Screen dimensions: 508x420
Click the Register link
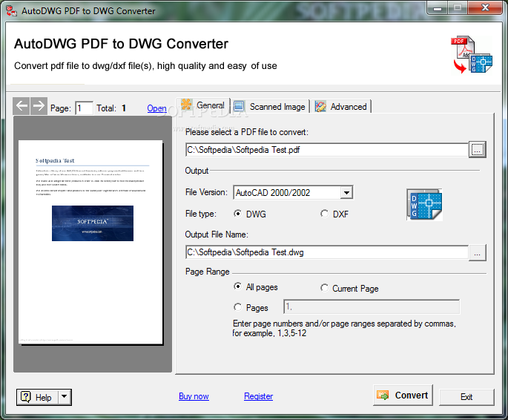point(259,396)
